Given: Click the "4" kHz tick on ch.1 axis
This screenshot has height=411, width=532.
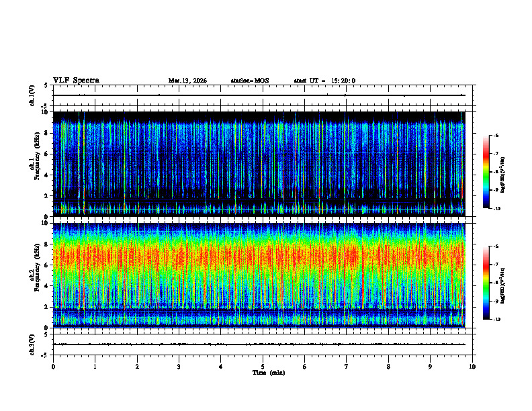Looking at the screenshot, I should click(x=46, y=175).
